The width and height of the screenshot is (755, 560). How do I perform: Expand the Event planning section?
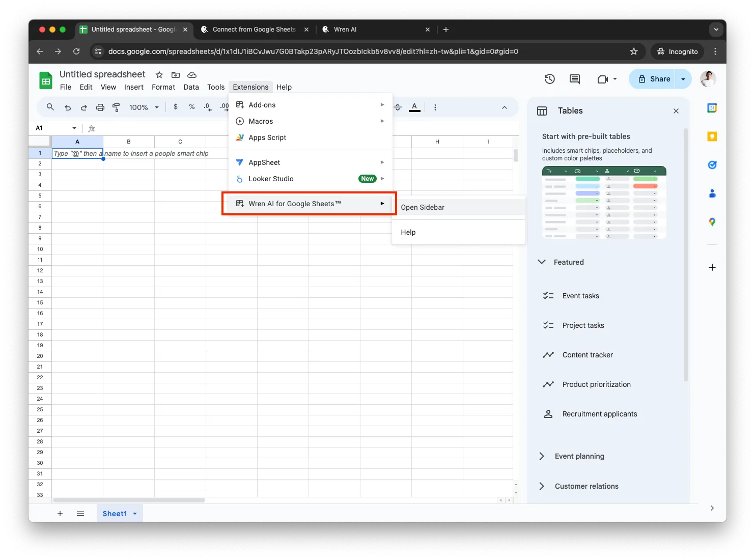(x=542, y=456)
